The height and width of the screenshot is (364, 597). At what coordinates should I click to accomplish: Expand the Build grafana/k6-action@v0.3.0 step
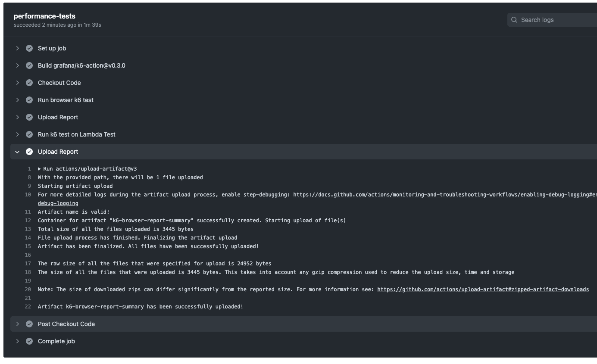click(17, 65)
